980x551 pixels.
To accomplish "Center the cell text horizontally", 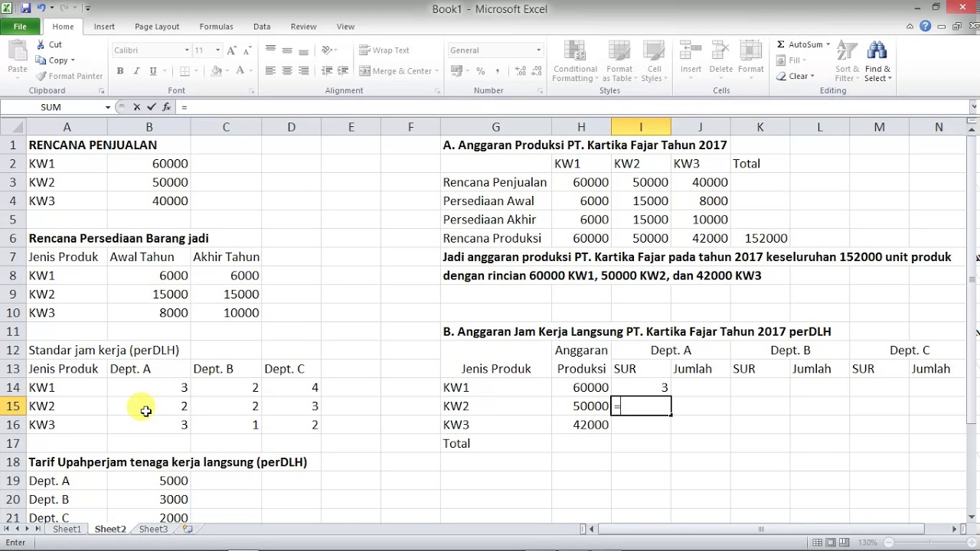I will 287,70.
